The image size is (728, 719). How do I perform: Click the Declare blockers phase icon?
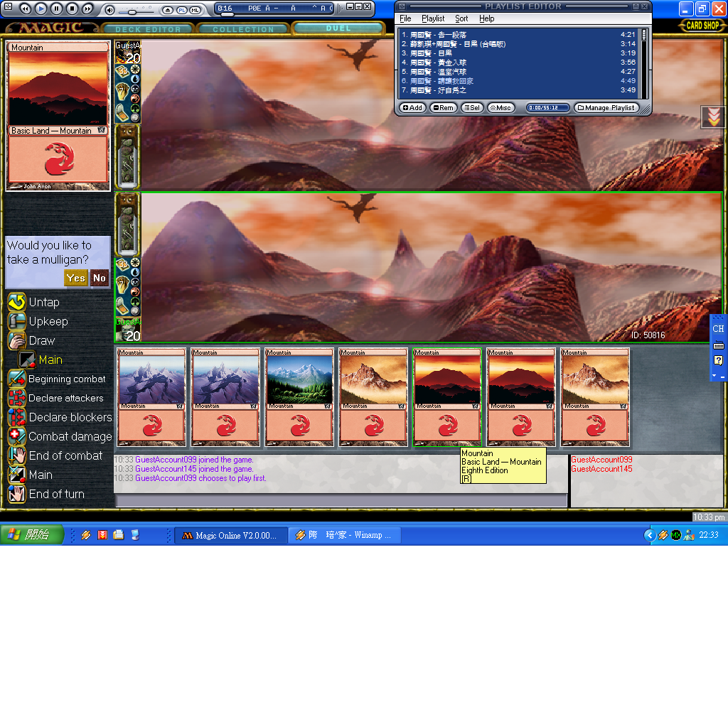click(x=17, y=417)
